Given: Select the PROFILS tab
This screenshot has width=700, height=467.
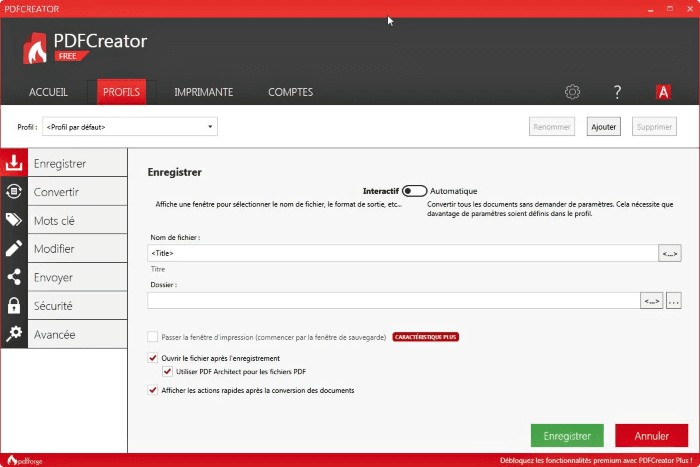Looking at the screenshot, I should coord(121,92).
